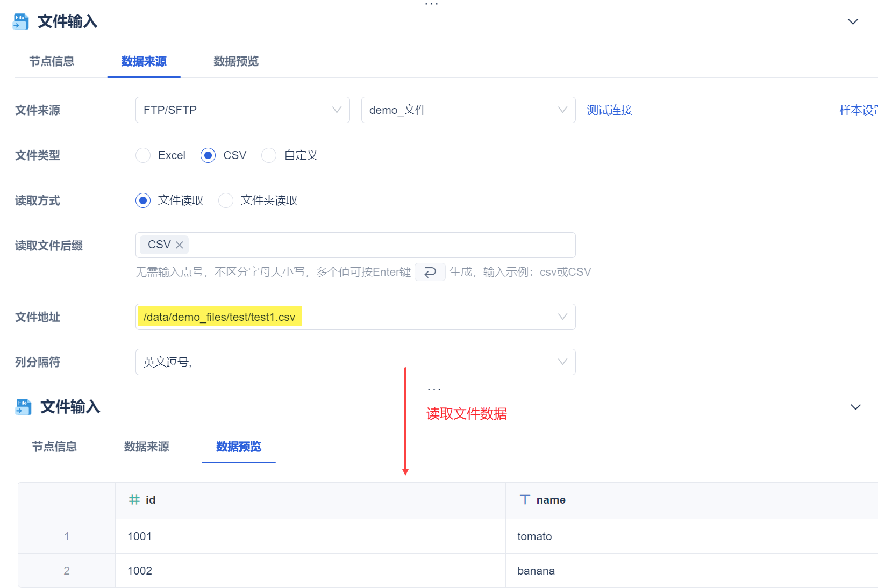Click the Enter key symbol icon in hint
The image size is (878, 588).
(430, 272)
